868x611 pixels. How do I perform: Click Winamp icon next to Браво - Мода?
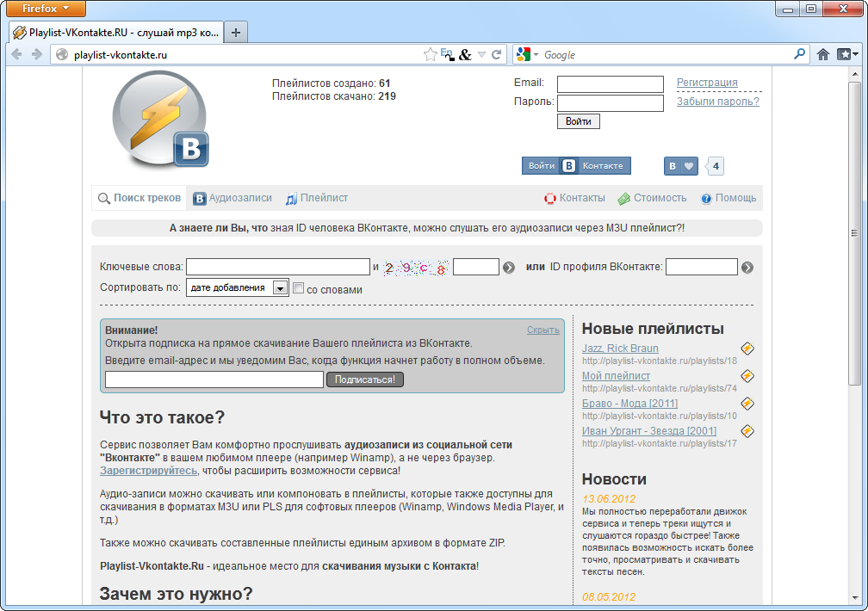(747, 404)
